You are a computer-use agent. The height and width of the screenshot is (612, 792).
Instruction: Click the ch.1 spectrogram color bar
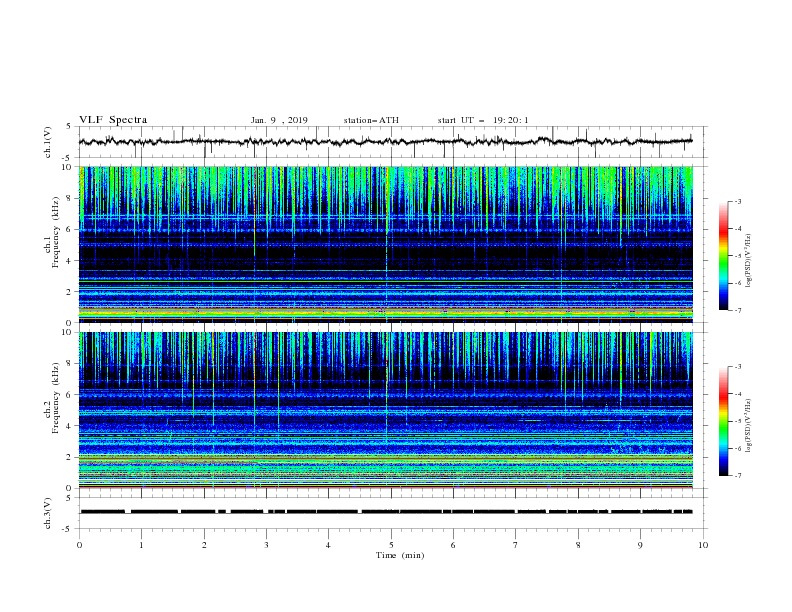(724, 256)
